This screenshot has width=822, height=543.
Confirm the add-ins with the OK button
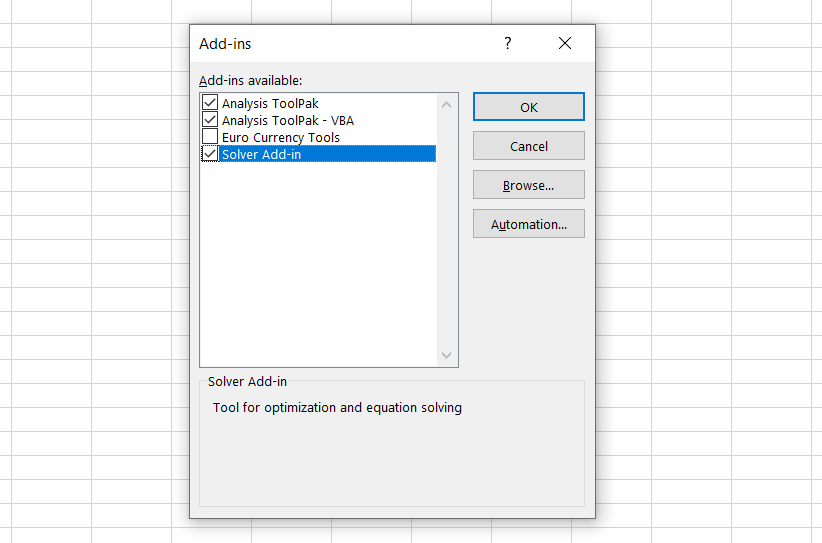coord(528,107)
